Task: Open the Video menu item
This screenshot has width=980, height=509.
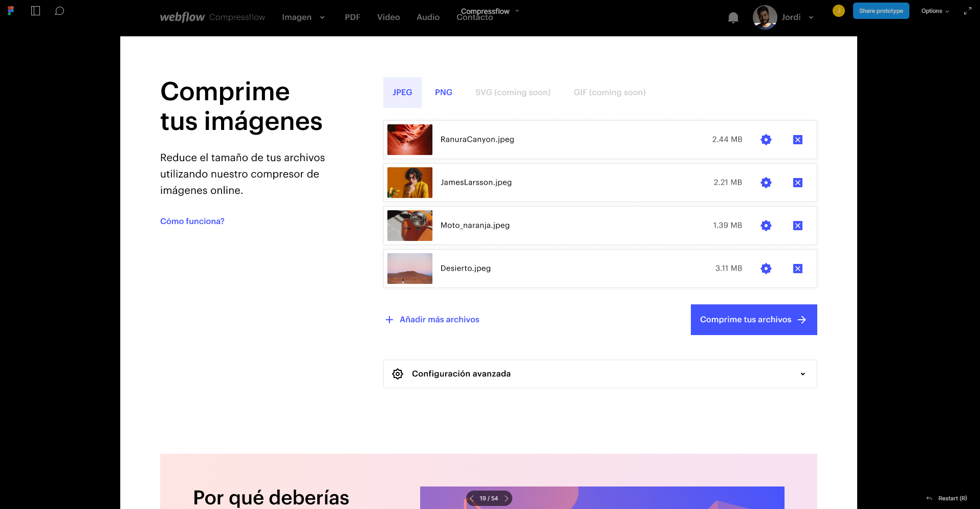Action: [x=388, y=17]
